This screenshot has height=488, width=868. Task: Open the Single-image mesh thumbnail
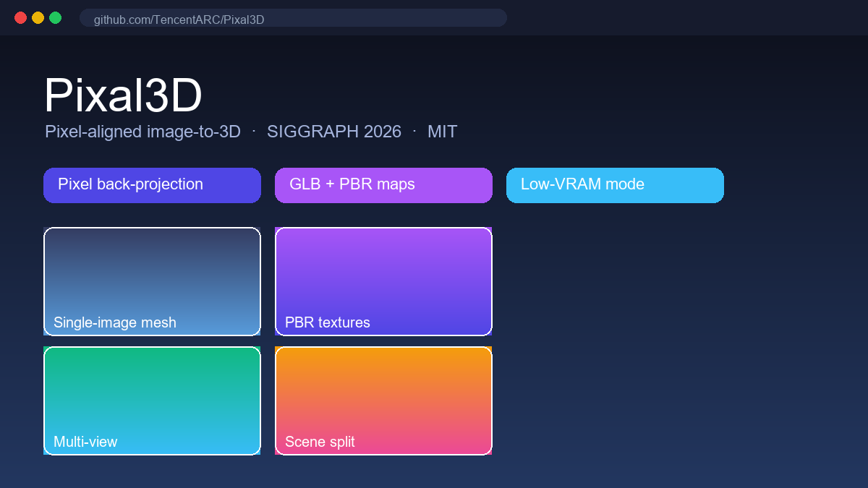coord(152,281)
